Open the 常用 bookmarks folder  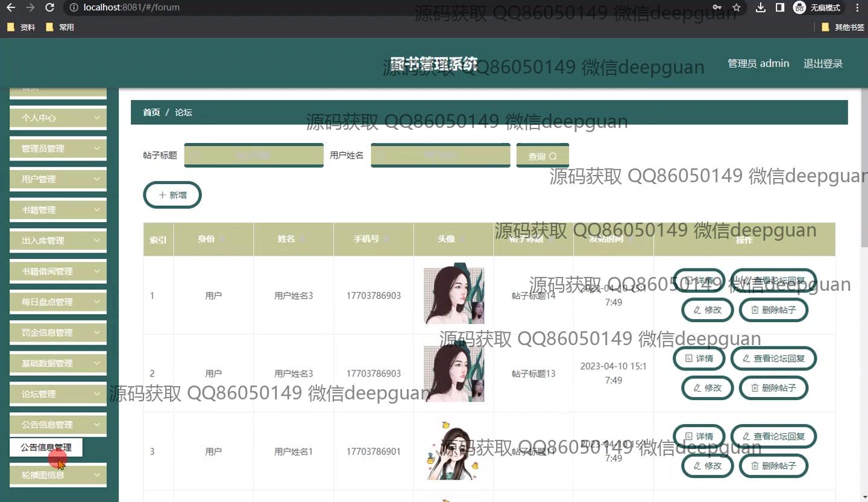[x=60, y=27]
